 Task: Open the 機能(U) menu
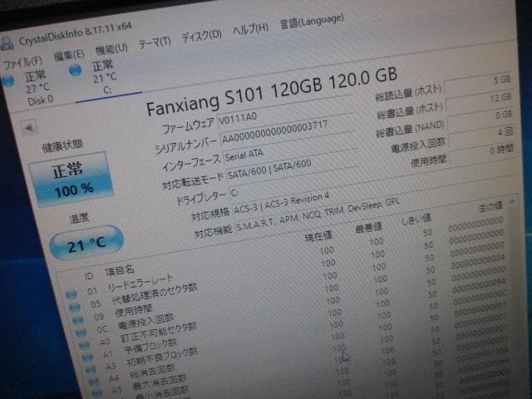[x=111, y=49]
